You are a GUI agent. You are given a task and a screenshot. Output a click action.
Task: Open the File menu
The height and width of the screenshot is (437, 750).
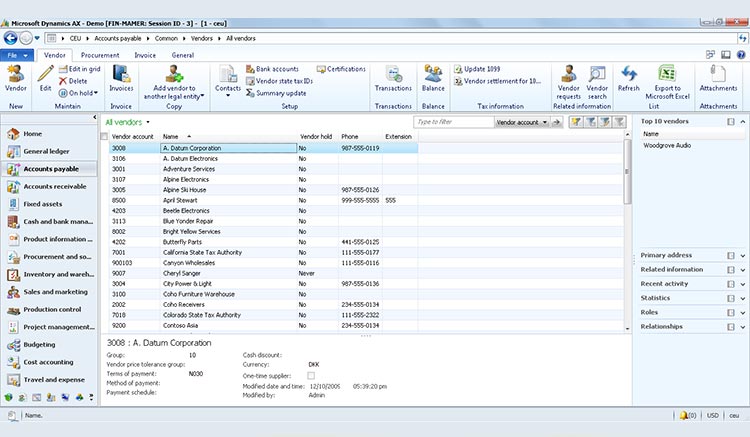(18, 56)
